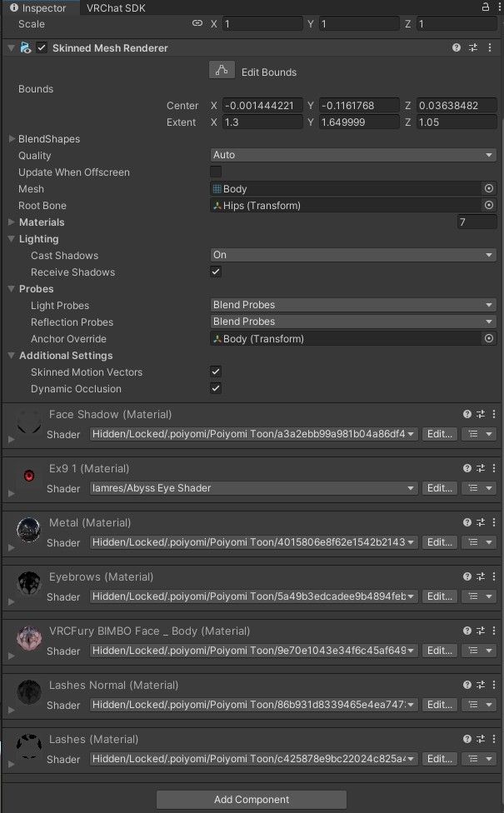The width and height of the screenshot is (504, 813).
Task: Click Edit button for Lashes shader
Action: tap(439, 759)
